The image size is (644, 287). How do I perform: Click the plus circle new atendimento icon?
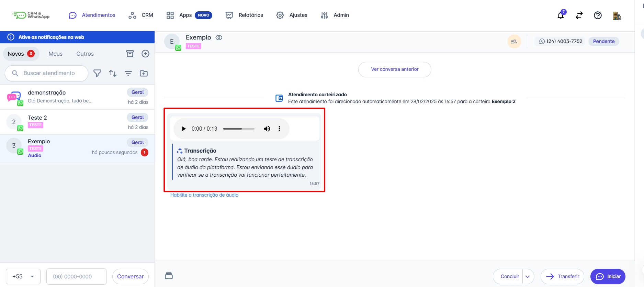[x=146, y=54]
